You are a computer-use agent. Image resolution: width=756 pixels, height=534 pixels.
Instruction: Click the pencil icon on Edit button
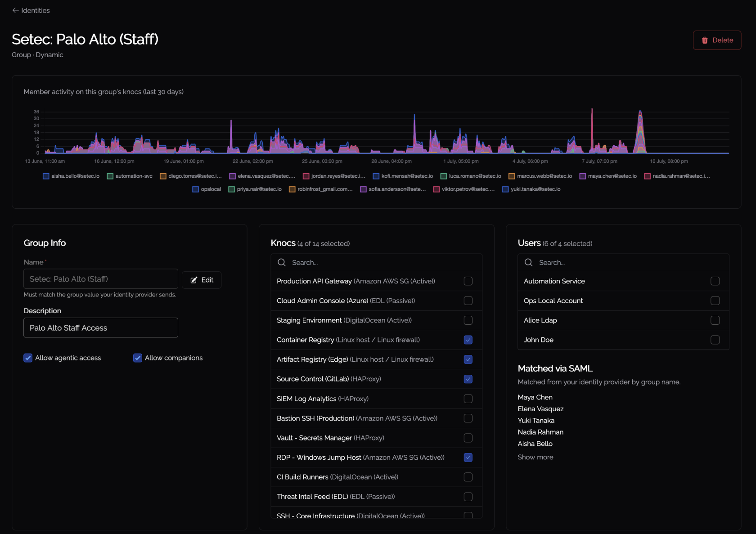point(194,280)
